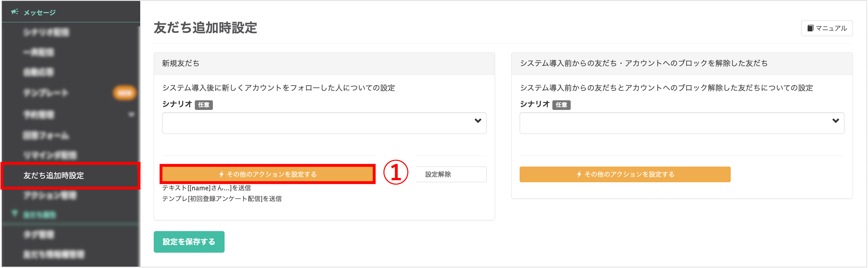Open the マニュアル button at top right
This screenshot has height=268, width=868.
click(x=827, y=28)
